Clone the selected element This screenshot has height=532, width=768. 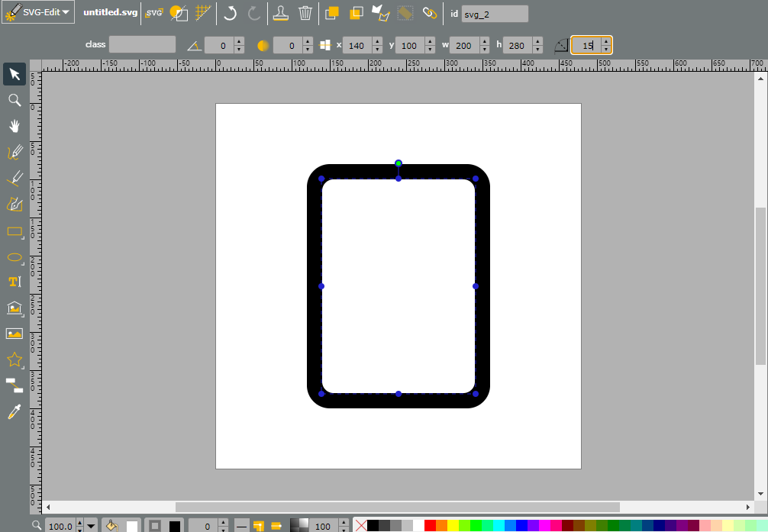[x=281, y=13]
